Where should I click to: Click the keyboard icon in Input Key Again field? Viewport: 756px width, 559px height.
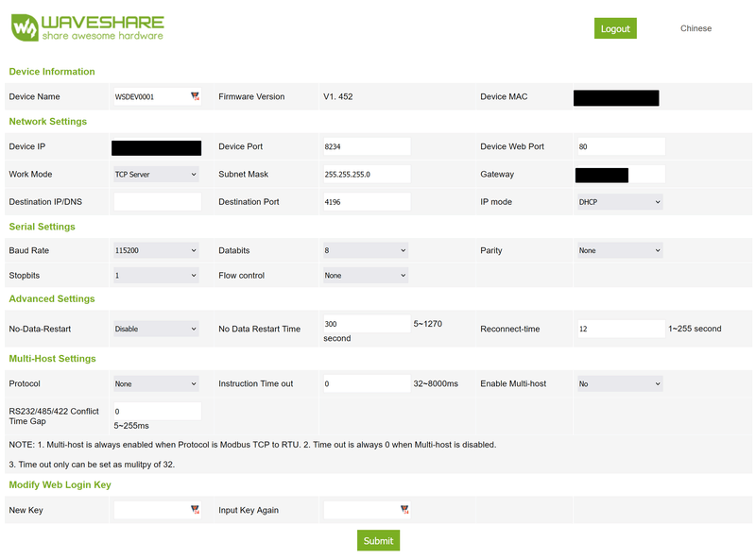(x=405, y=510)
